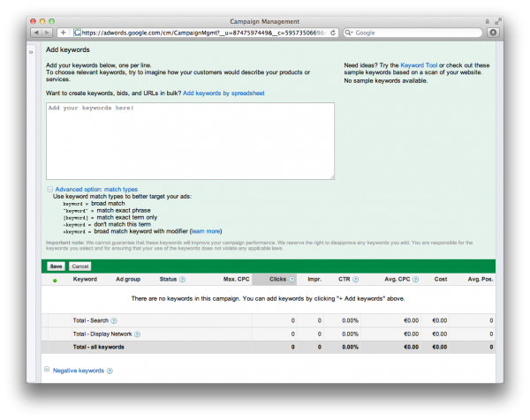Screen dimensions: 530x420
Task: Click the resize grip of the keywords text area
Action: tap(332, 177)
